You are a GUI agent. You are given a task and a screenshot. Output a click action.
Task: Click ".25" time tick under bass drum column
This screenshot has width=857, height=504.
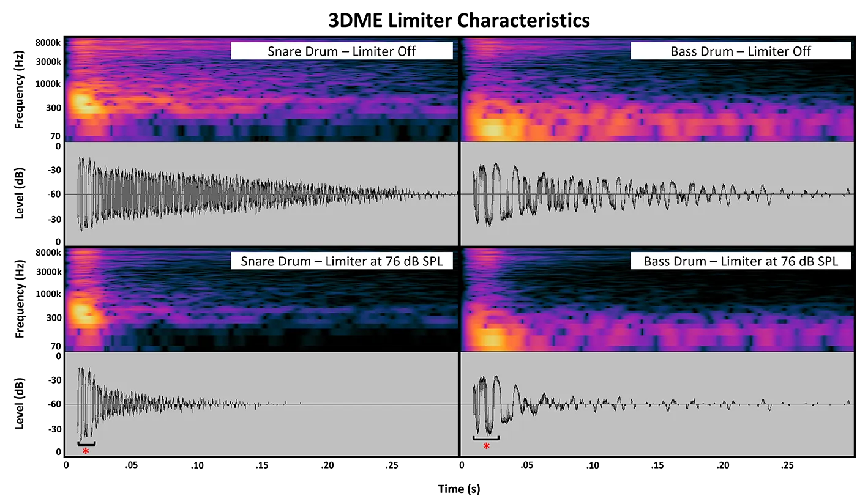(x=788, y=465)
